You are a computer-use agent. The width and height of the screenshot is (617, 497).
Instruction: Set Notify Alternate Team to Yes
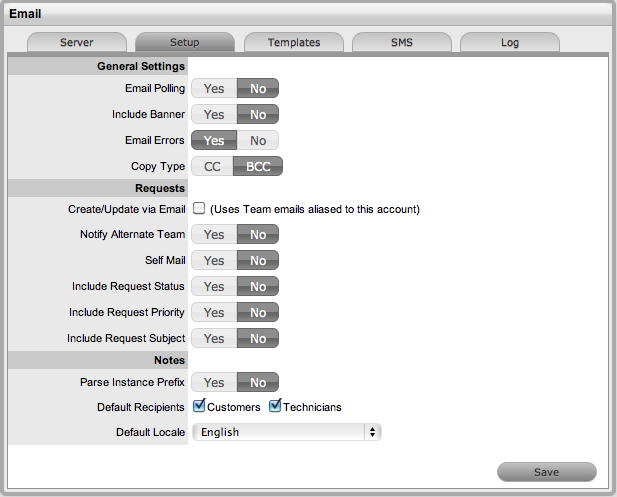point(214,235)
